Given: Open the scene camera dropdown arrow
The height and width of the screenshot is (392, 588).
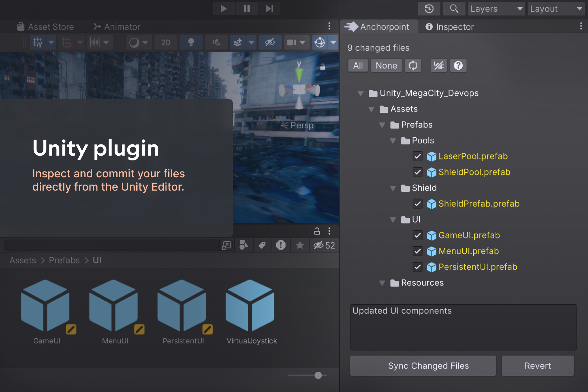Looking at the screenshot, I should 303,43.
